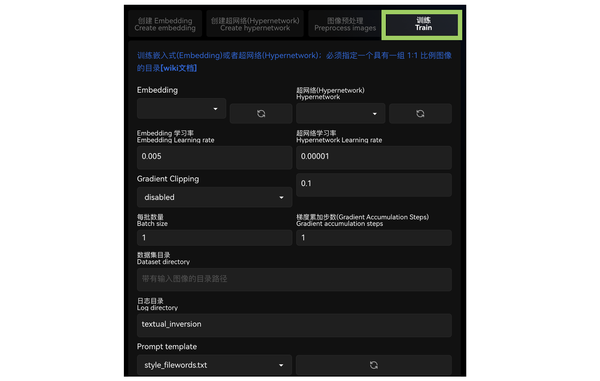The height and width of the screenshot is (381, 600).
Task: Open the Preprocess images tab
Action: [345, 24]
